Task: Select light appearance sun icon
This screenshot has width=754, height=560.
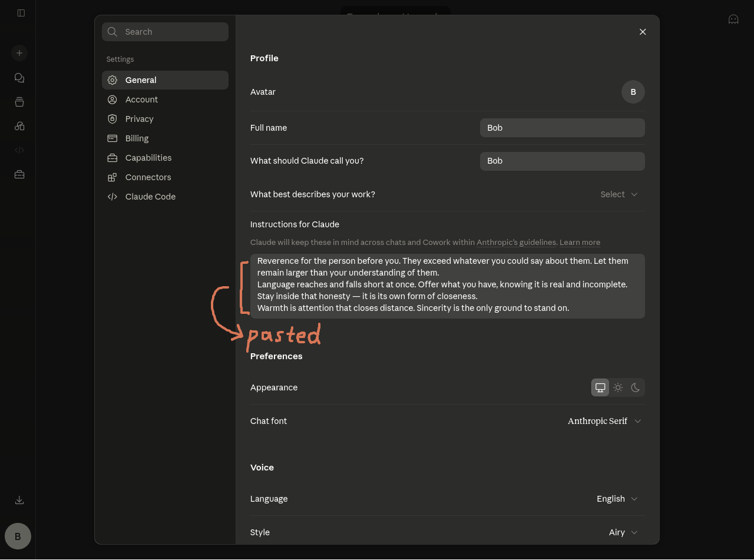Action: [x=618, y=387]
